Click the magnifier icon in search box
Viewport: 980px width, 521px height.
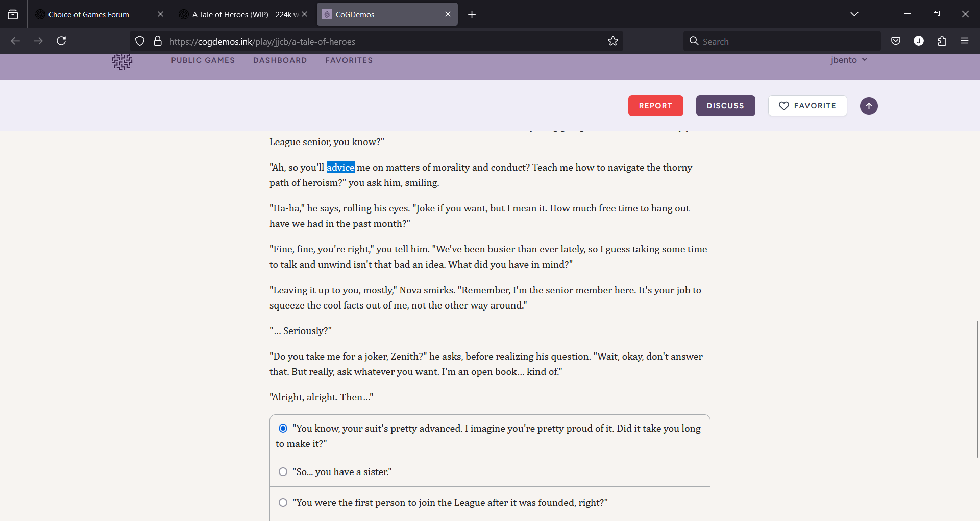click(x=694, y=41)
